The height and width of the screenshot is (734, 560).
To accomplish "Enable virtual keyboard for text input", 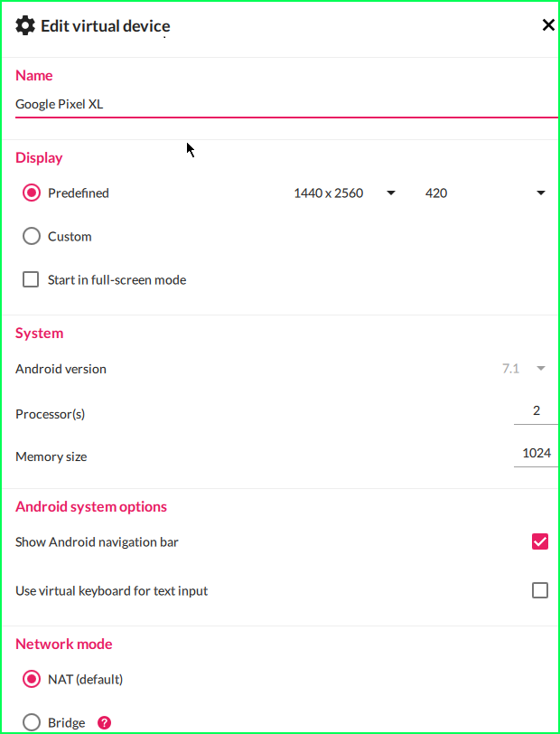I will (x=540, y=590).
